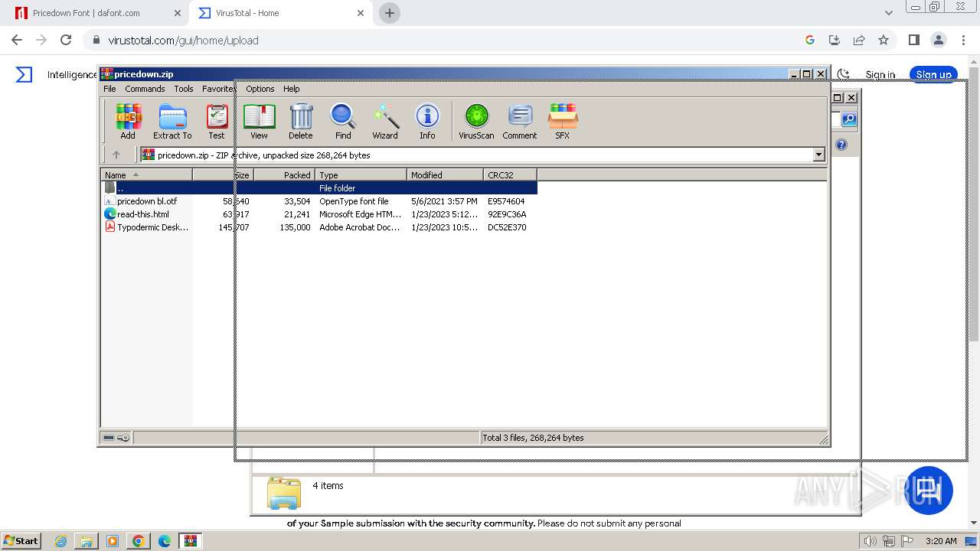Screen dimensions: 980x551
Task: Open the WinRAR File menu
Action: coord(109,89)
